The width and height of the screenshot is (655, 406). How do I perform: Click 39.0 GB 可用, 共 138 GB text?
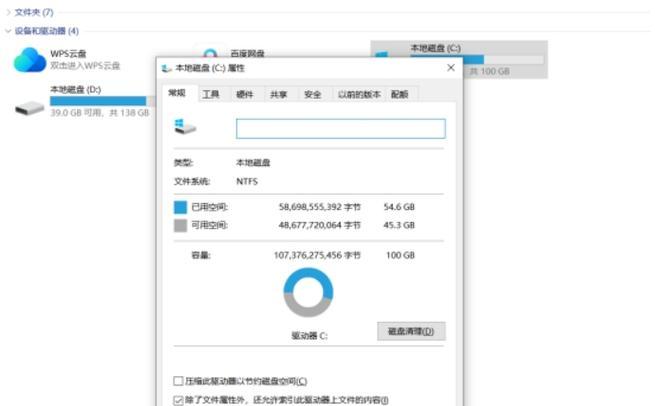[x=100, y=113]
